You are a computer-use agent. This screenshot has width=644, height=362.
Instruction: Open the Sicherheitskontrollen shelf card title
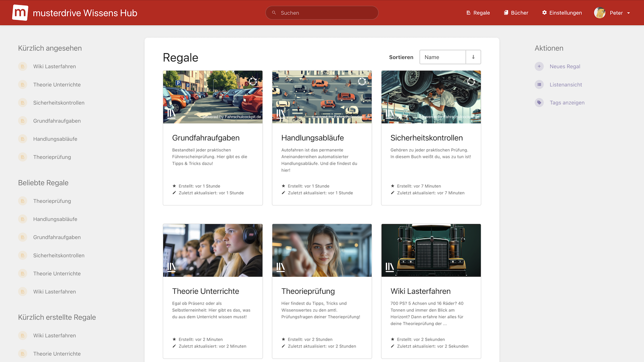(426, 138)
